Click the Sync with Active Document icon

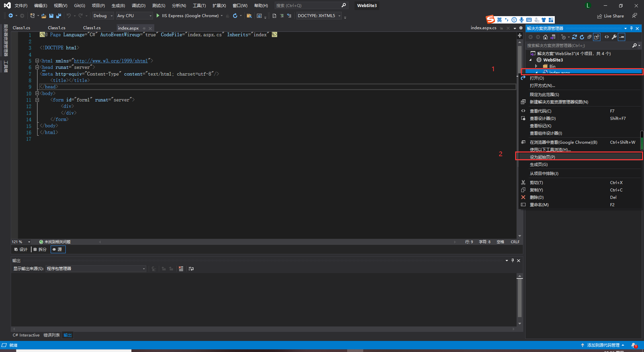575,37
